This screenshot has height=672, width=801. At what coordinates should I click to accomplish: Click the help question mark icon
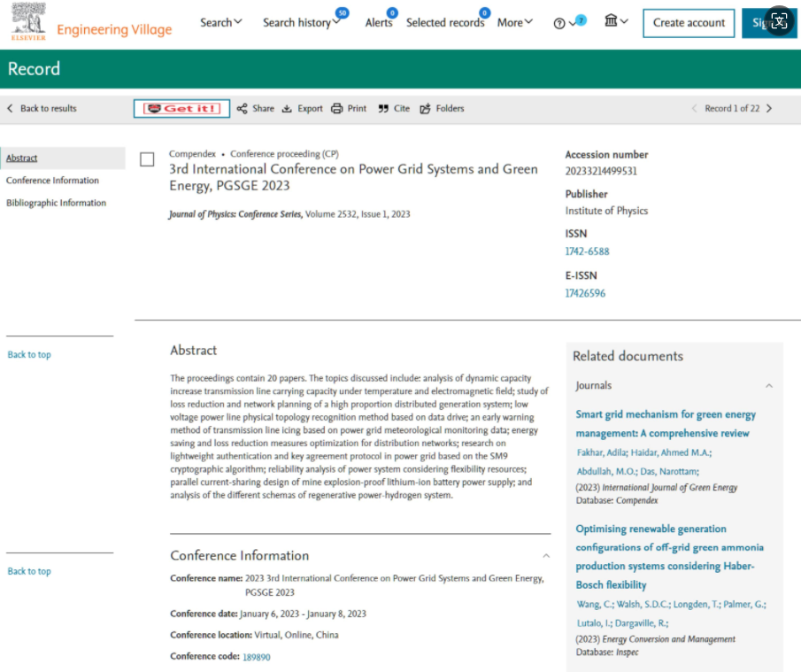(x=559, y=24)
